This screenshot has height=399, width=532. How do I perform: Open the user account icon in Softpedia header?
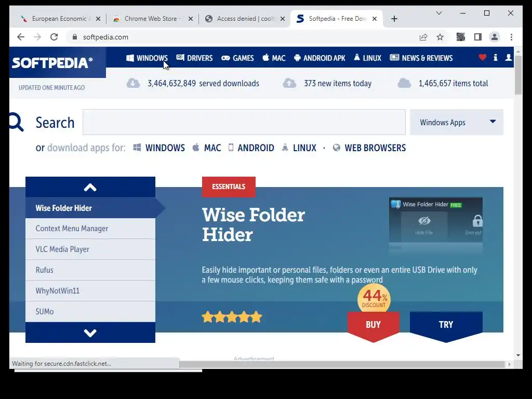pyautogui.click(x=508, y=57)
